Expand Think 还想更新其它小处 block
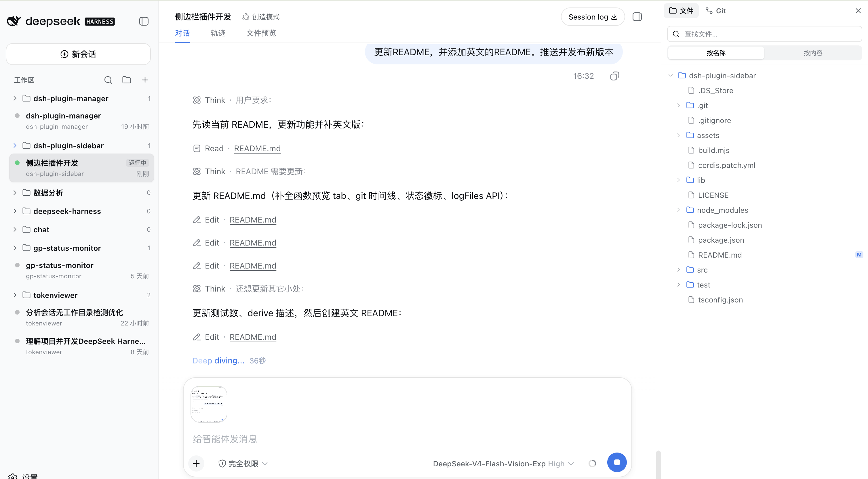 [248, 288]
